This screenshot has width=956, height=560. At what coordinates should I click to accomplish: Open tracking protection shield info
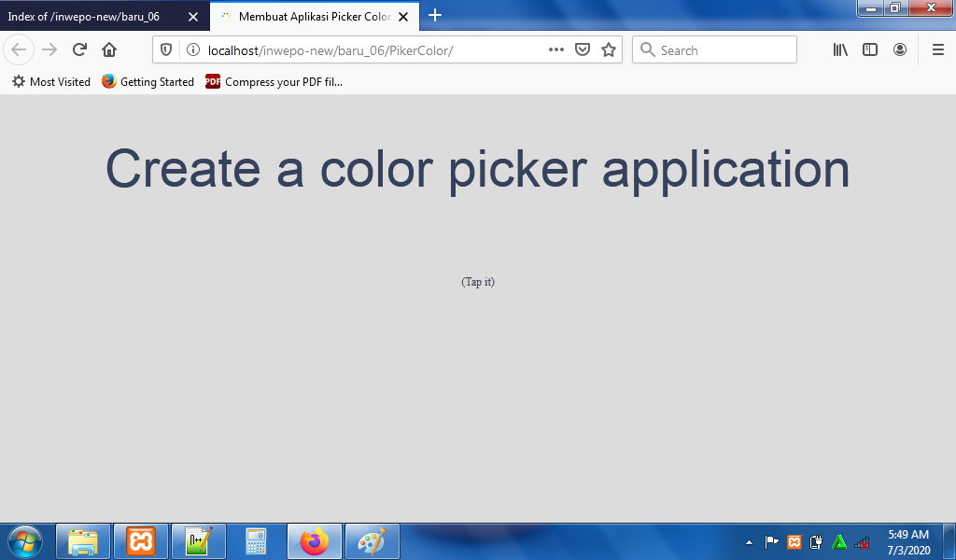tap(166, 50)
